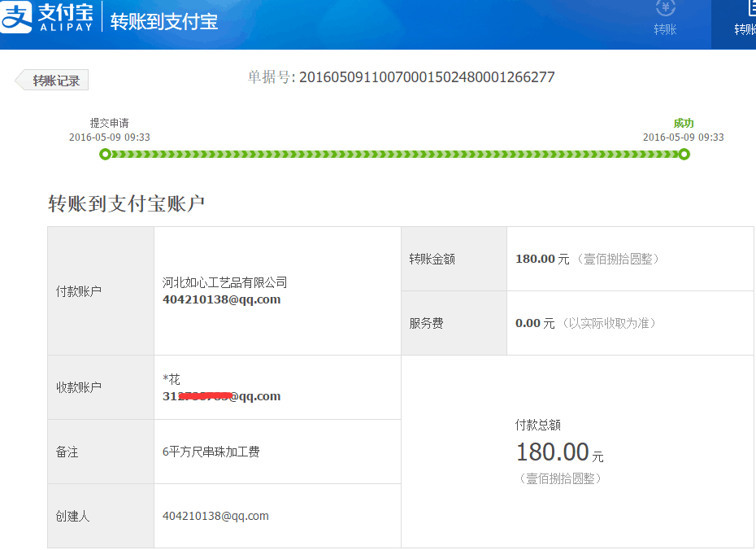Select the 单据号 receipt number

(x=426, y=77)
